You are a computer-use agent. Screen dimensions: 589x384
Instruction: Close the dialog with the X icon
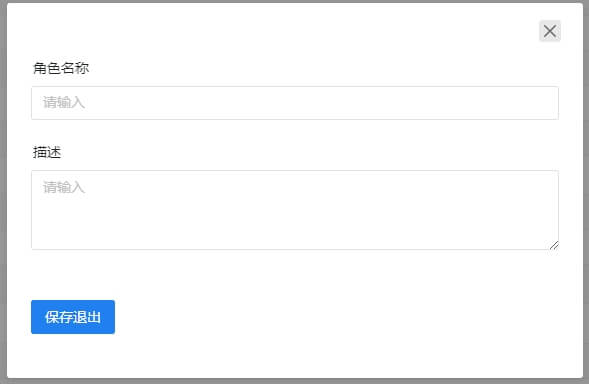point(550,31)
